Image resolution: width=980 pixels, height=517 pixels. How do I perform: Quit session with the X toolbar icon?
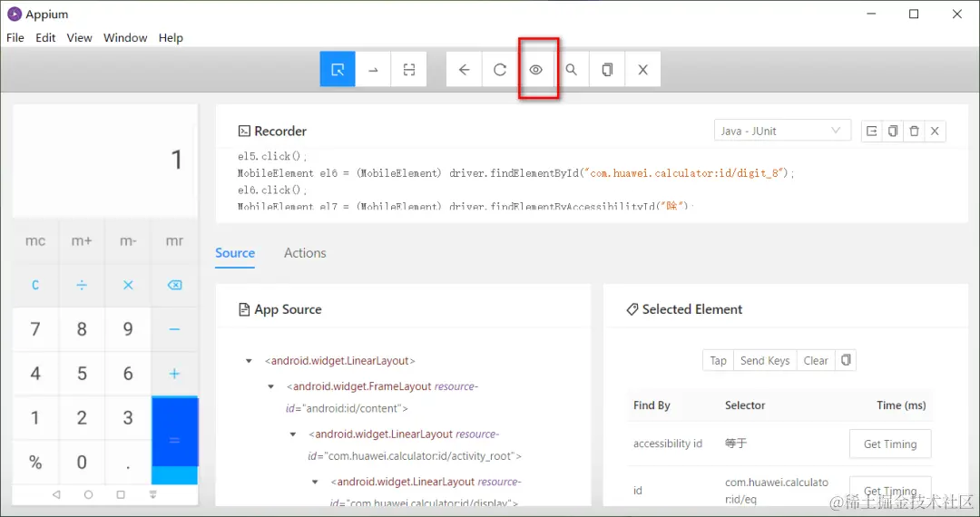(642, 69)
